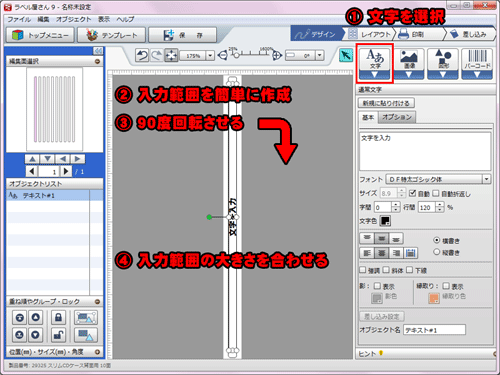Viewport: 500px width, 375px height.
Task: Click the undo arrow icon
Action: click(142, 55)
